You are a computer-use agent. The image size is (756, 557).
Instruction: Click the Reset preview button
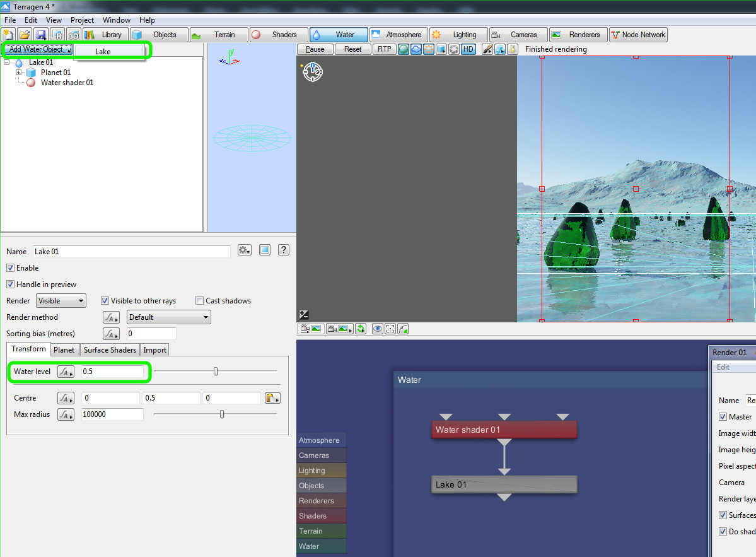pyautogui.click(x=352, y=49)
